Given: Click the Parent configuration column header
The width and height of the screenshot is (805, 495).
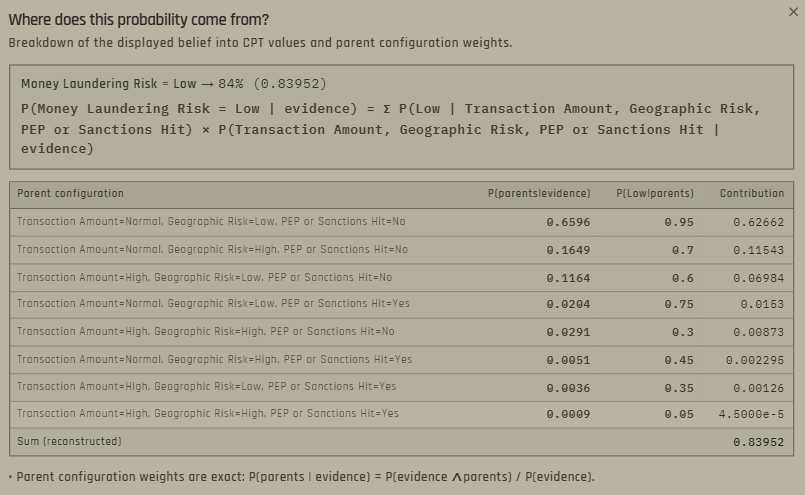Looking at the screenshot, I should (x=70, y=194).
